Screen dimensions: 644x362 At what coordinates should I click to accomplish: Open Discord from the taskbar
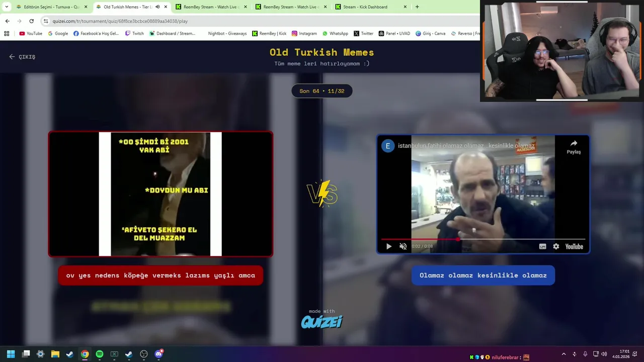159,354
